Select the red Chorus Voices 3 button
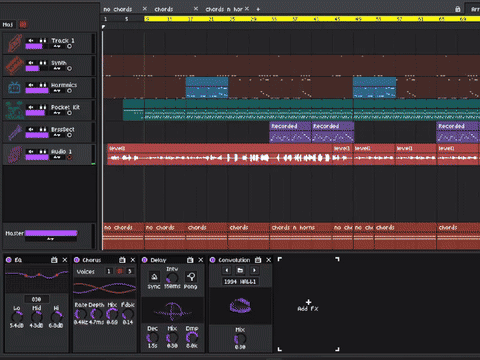Screen dimensions: 480x360 pyautogui.click(x=119, y=271)
